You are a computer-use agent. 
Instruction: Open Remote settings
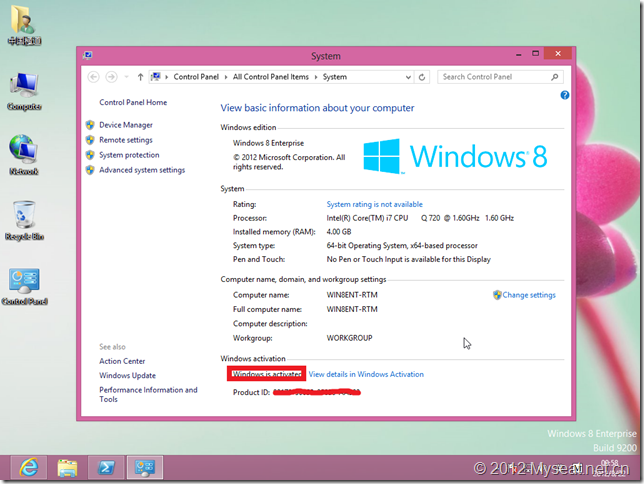point(126,140)
